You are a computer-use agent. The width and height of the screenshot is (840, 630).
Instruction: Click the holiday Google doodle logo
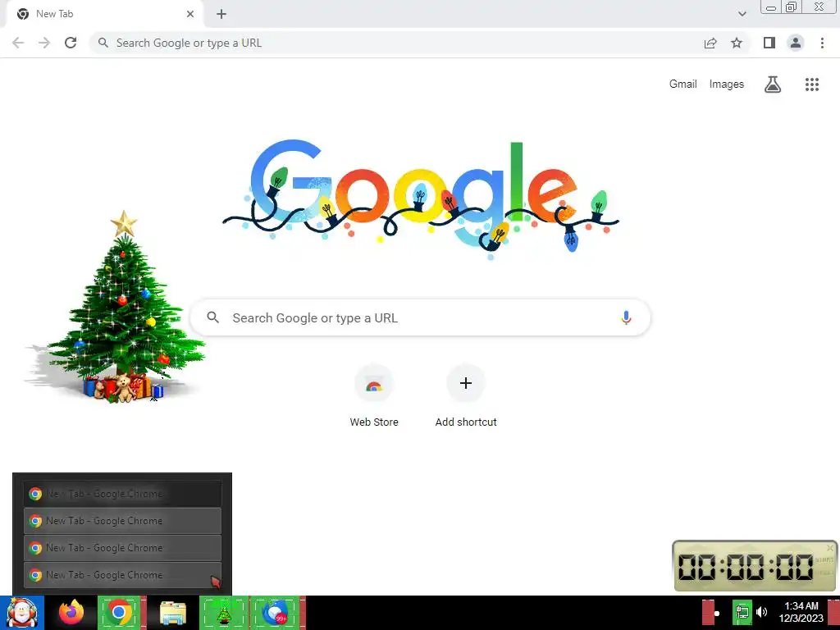pyautogui.click(x=421, y=199)
